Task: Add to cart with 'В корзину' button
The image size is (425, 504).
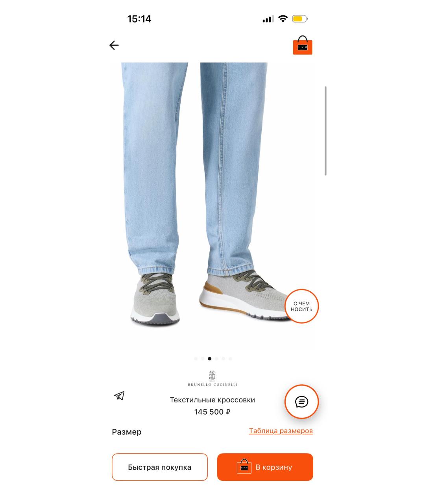Action: click(x=265, y=467)
